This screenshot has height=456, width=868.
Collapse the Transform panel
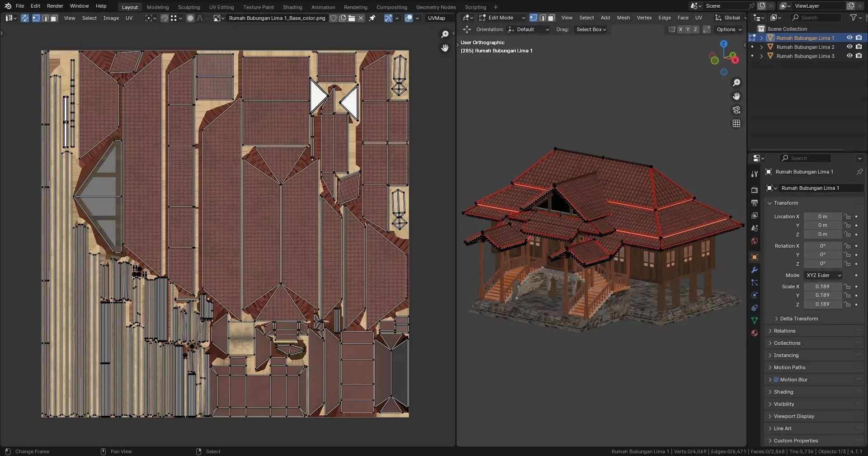tap(786, 203)
